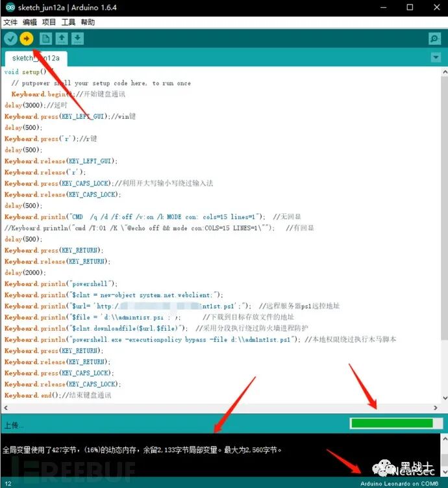The height and width of the screenshot is (488, 448).
Task: Create a new sketch with New icon
Action: coord(45,38)
